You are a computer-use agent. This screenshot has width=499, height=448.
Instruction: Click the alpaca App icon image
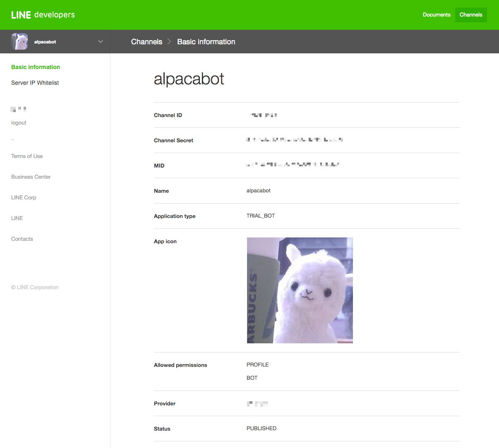[300, 290]
